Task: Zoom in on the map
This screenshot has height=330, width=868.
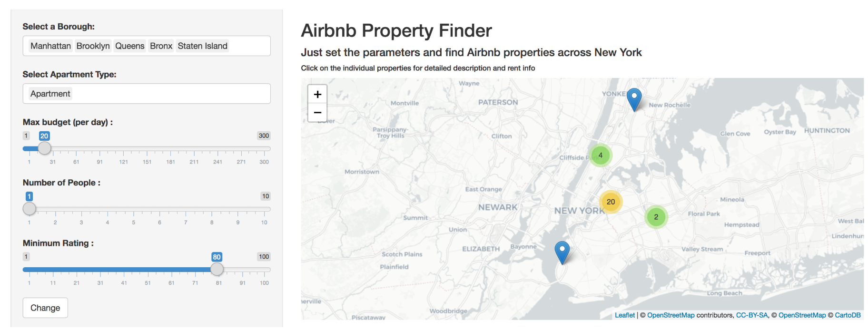Action: 317,94
